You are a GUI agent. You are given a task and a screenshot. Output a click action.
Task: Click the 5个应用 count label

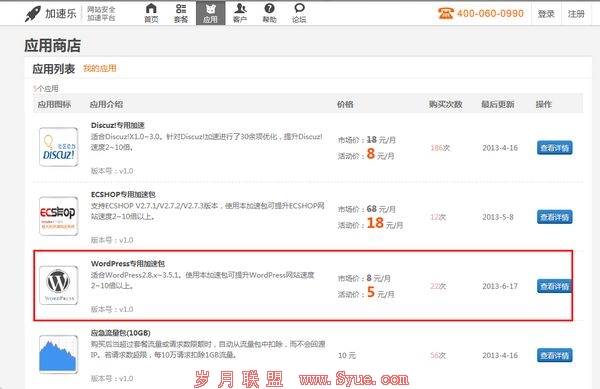click(46, 89)
